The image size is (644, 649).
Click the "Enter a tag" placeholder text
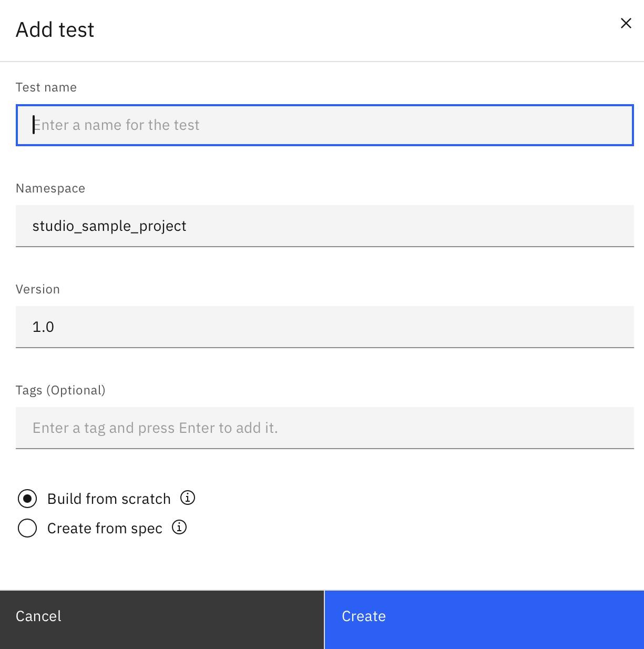(x=155, y=428)
